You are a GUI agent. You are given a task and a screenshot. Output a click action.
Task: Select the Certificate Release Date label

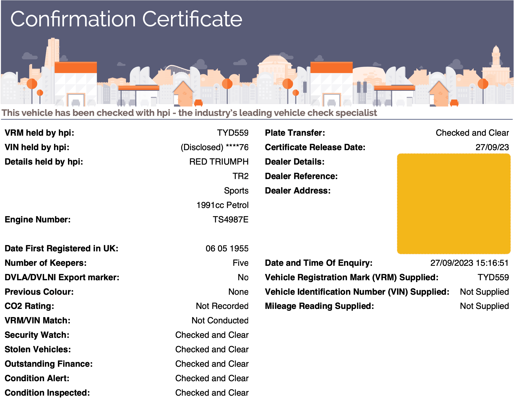[x=315, y=147]
